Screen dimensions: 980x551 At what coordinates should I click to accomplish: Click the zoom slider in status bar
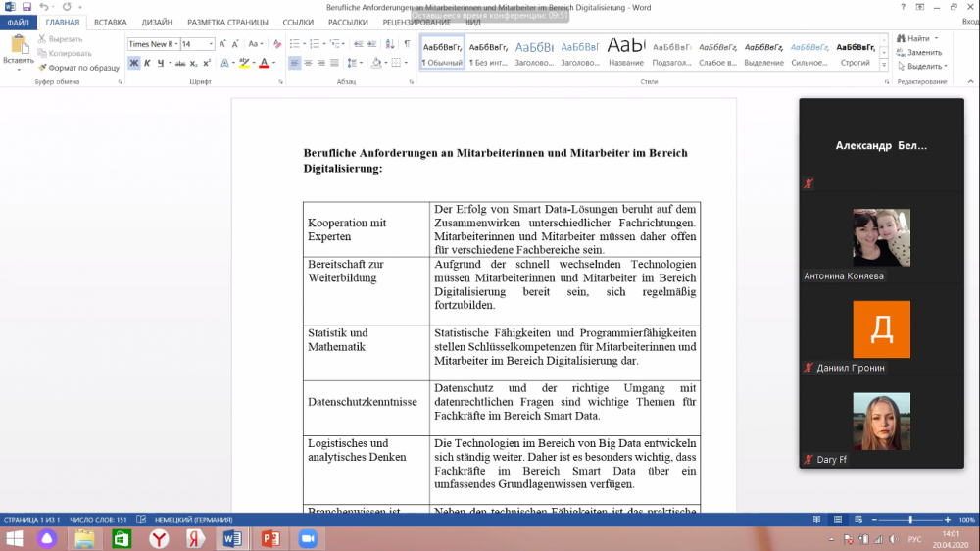point(910,519)
